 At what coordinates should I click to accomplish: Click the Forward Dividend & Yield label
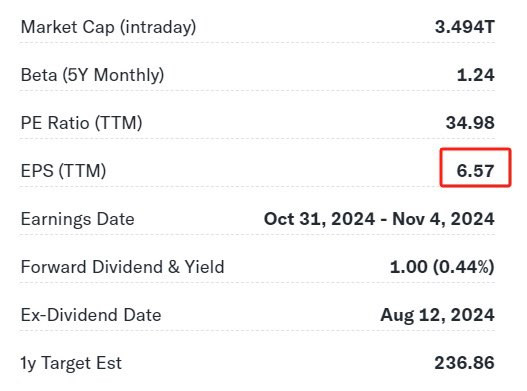point(122,267)
